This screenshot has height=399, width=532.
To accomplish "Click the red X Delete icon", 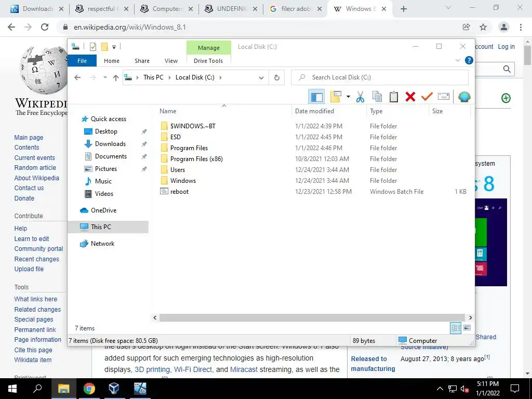I will click(x=410, y=97).
